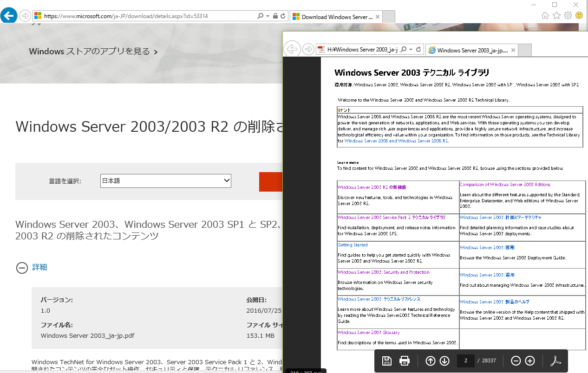Refresh the PDF browser window
The width and height of the screenshot is (588, 373).
(x=418, y=50)
